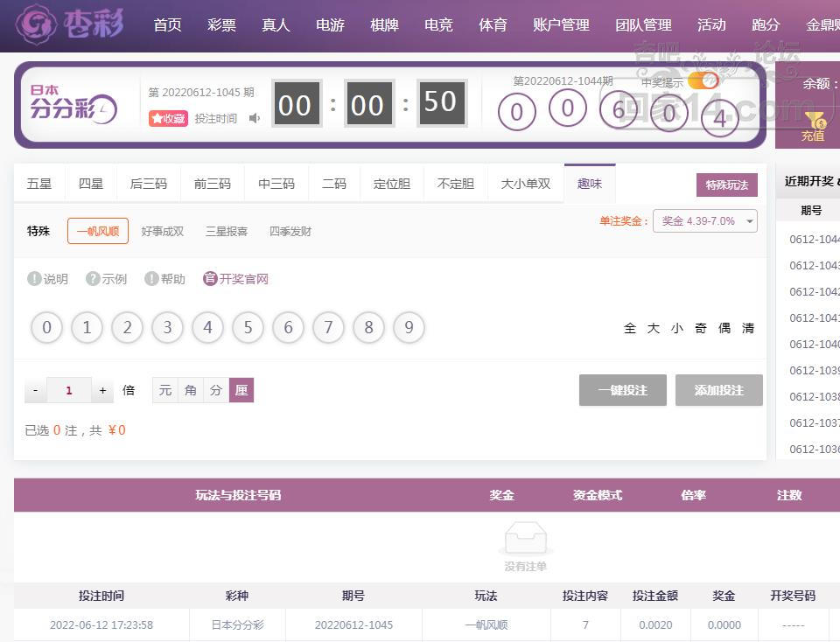Toggle the 中奖提示 switch
Image resolution: width=840 pixels, height=642 pixels.
tap(703, 81)
